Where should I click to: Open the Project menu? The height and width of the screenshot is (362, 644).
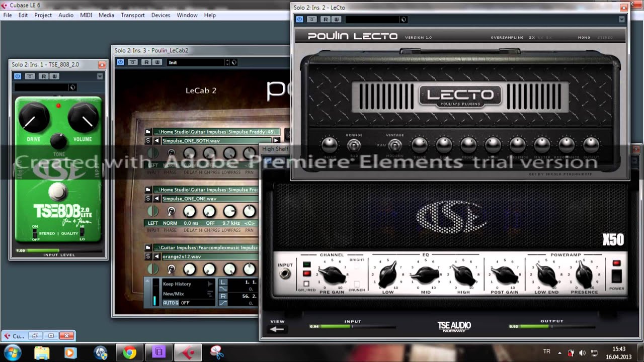tap(43, 15)
